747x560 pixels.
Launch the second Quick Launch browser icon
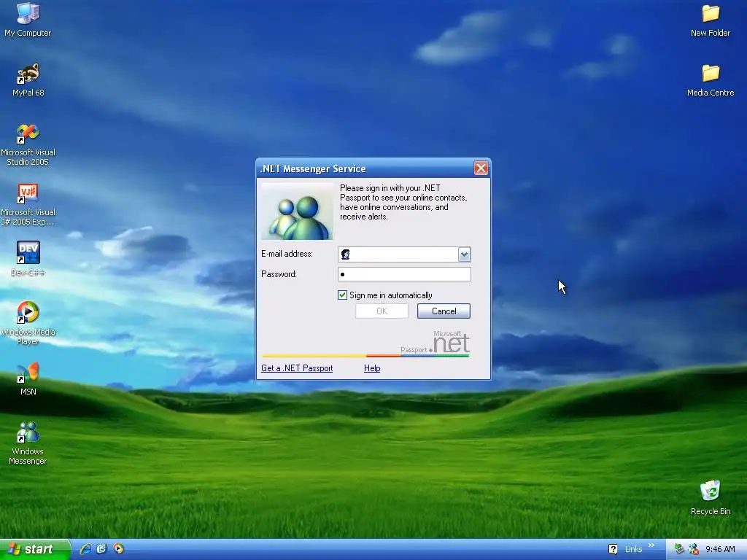click(x=102, y=549)
